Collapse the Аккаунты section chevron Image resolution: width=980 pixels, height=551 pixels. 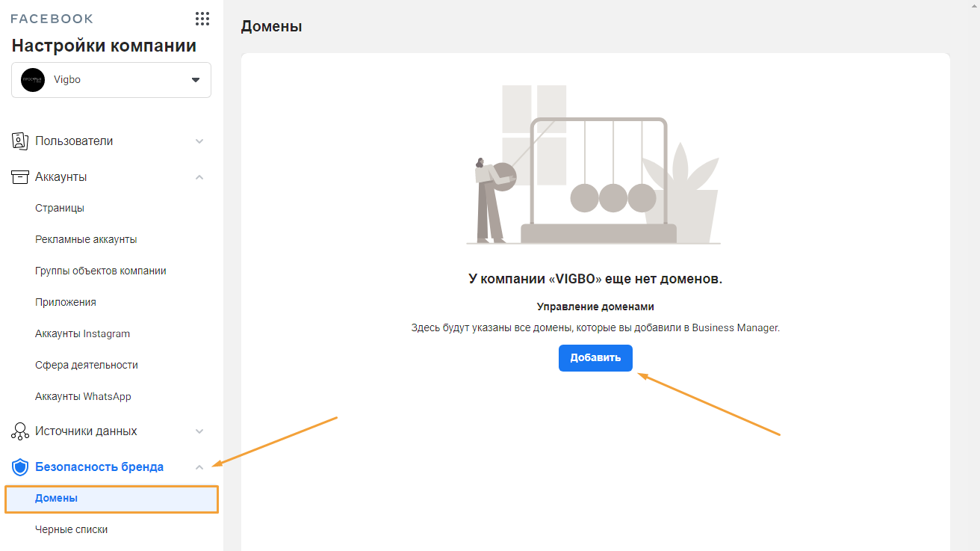pos(199,177)
